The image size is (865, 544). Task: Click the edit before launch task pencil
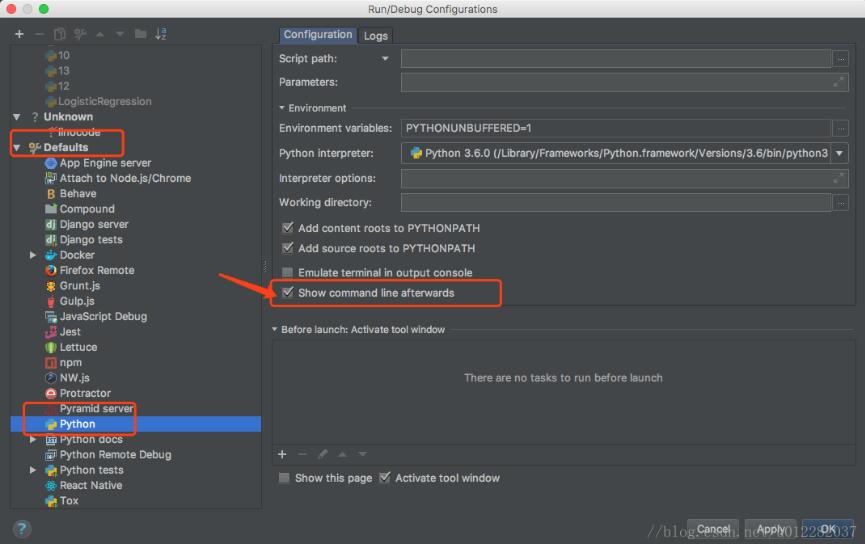323,454
